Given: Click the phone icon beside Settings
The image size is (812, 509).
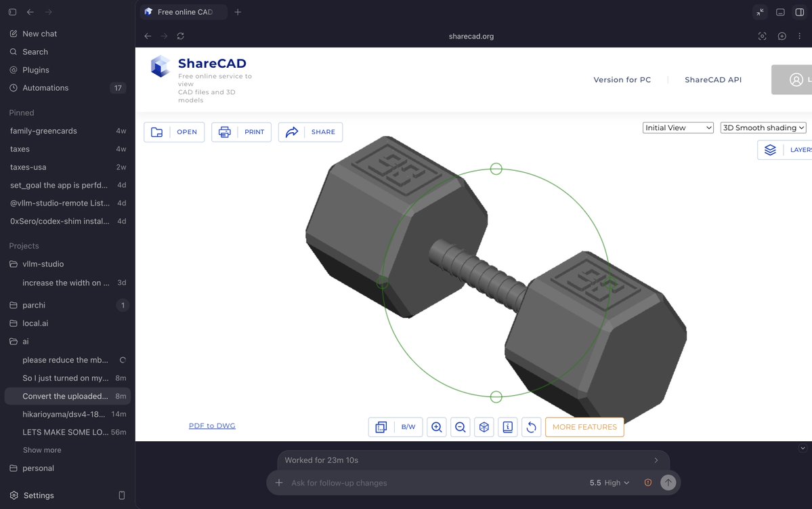Looking at the screenshot, I should click(122, 495).
